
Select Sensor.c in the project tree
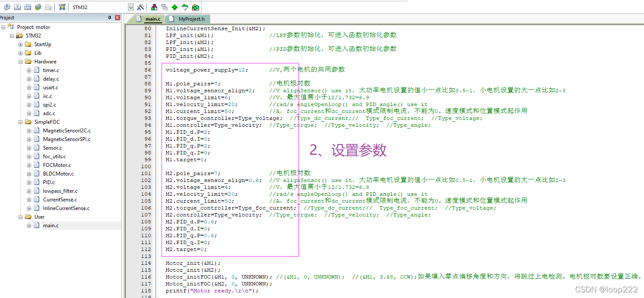[52, 148]
